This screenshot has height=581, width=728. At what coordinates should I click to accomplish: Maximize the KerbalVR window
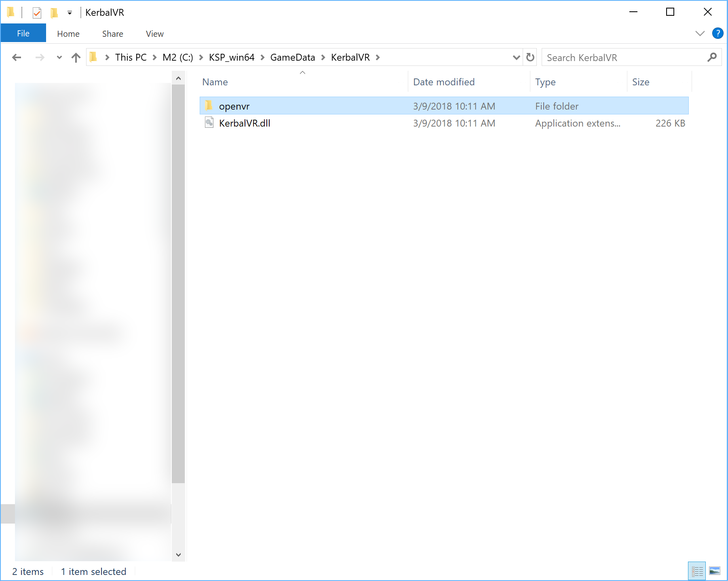pyautogui.click(x=670, y=12)
